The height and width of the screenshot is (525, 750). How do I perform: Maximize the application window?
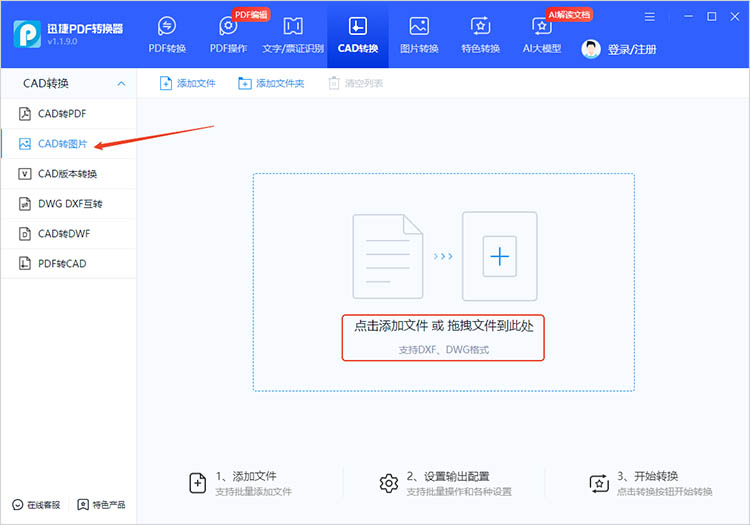[712, 17]
